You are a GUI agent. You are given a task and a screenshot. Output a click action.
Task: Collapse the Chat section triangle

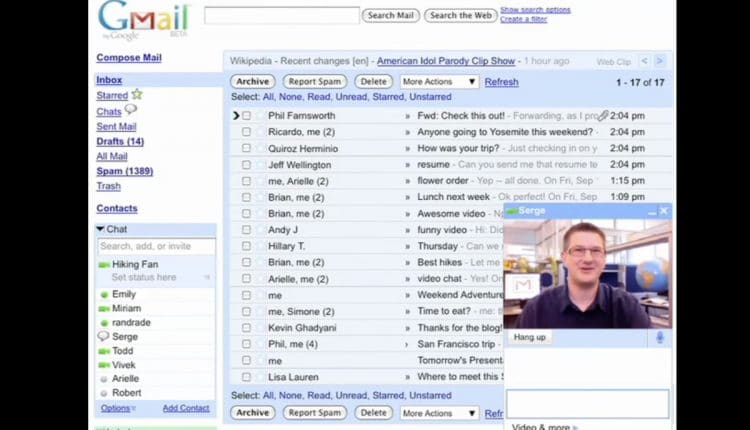point(100,229)
